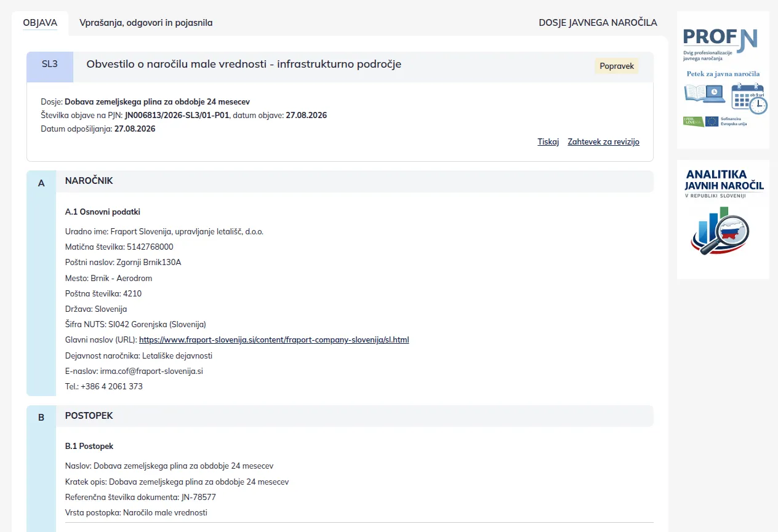Click the A.1 Osnovni podatki heading
The image size is (778, 532).
coord(103,212)
